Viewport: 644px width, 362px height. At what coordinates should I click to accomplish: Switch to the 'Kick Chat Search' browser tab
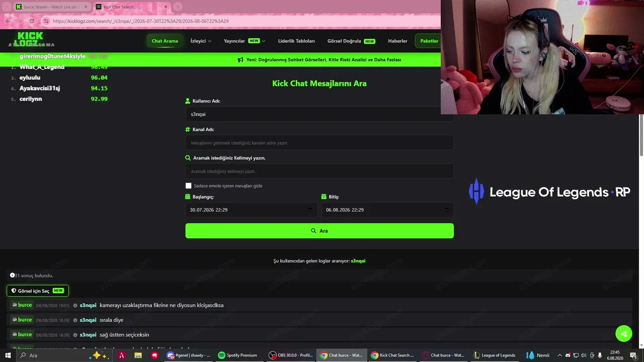(132, 7)
